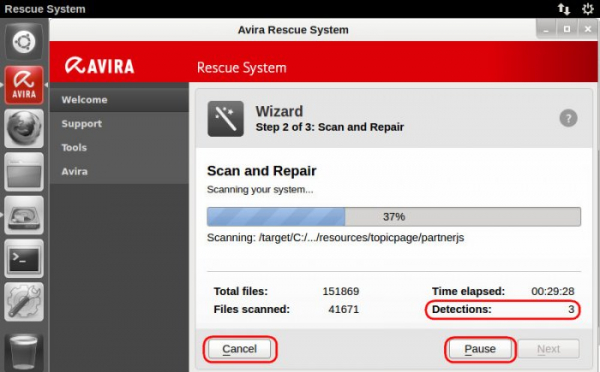Click the 'Scan and Repair' heading
This screenshot has height=372, width=600.
[261, 171]
